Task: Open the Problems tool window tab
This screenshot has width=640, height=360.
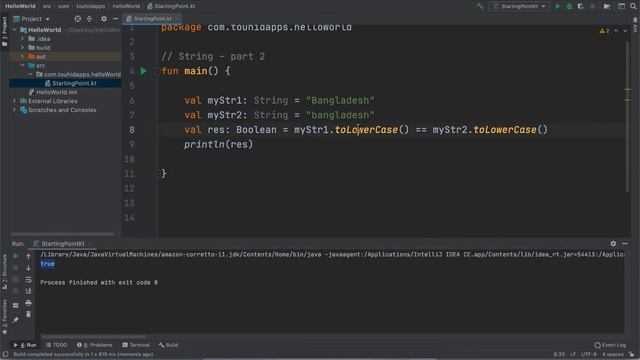Action: 94,345
